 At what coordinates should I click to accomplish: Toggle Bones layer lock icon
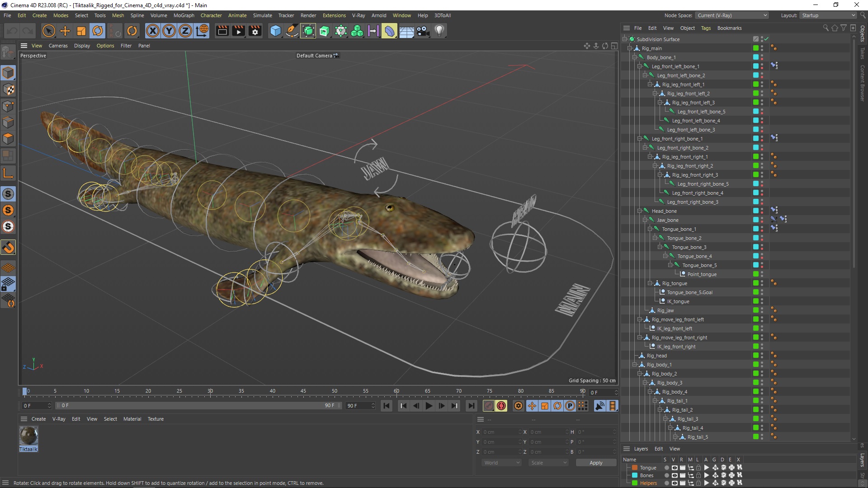click(x=698, y=475)
